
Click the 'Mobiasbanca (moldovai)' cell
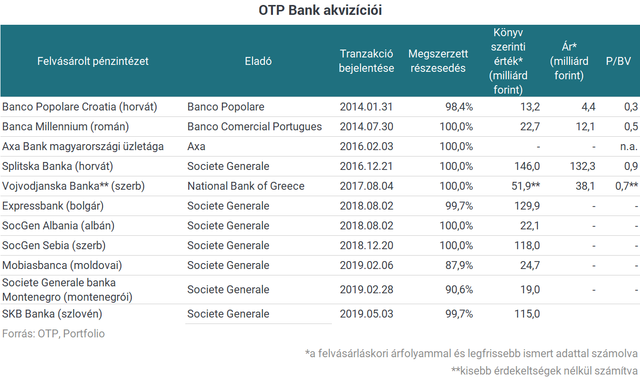click(x=62, y=265)
